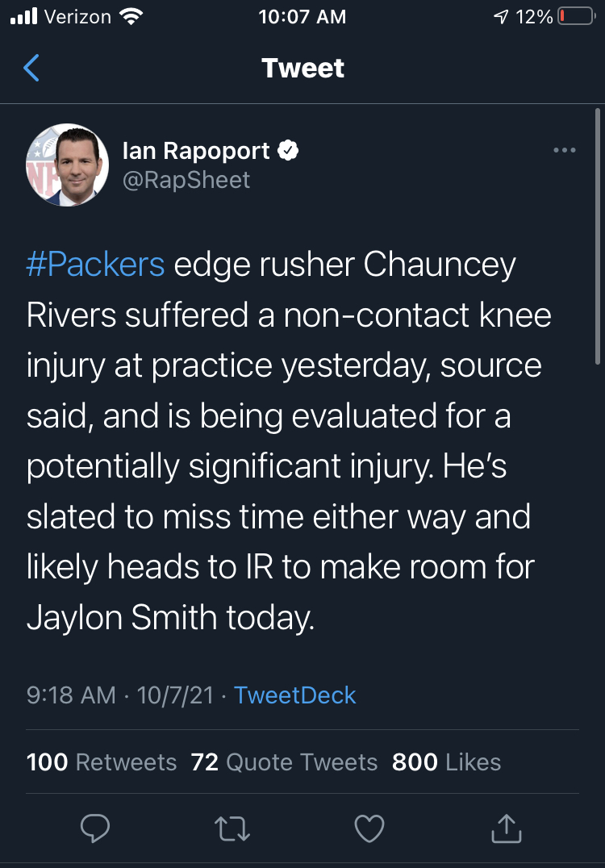Viewport: 605px width, 868px height.
Task: Tap the Ian Rapoport display name
Action: pyautogui.click(x=196, y=151)
